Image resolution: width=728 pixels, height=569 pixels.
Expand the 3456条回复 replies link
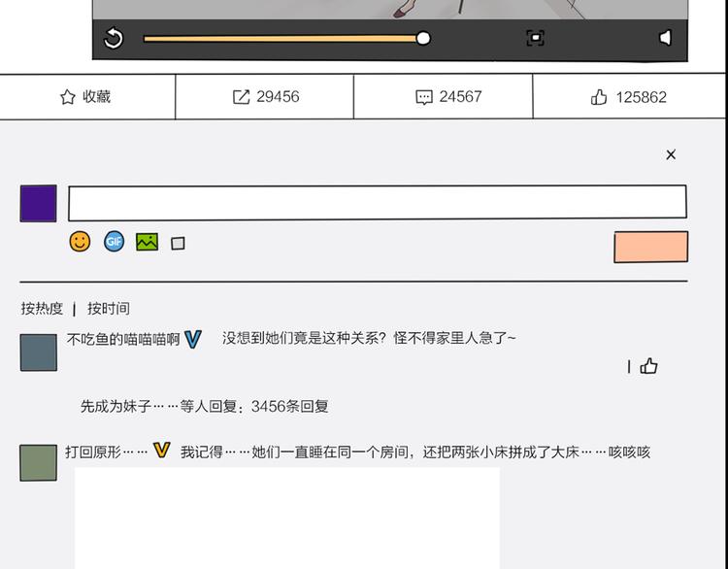[289, 407]
